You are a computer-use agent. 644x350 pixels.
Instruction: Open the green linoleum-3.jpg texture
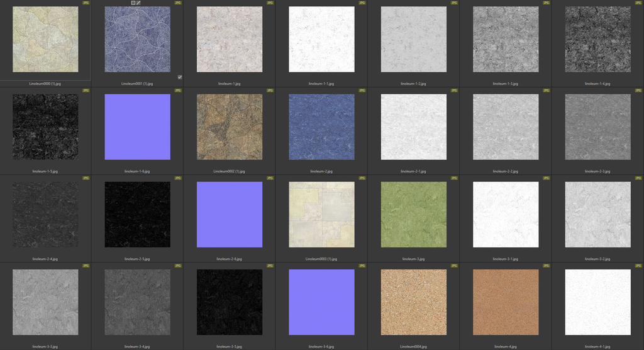pos(414,214)
